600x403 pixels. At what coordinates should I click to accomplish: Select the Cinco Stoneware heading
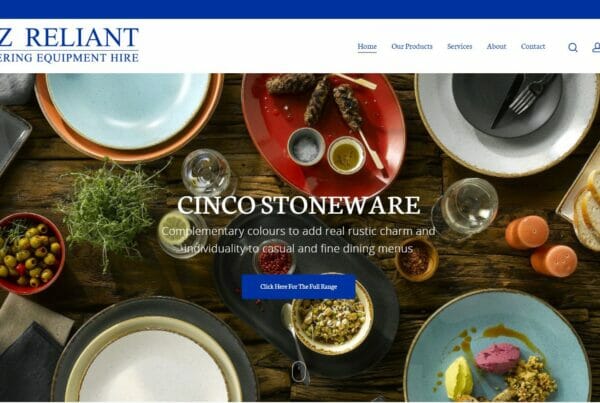pyautogui.click(x=298, y=205)
